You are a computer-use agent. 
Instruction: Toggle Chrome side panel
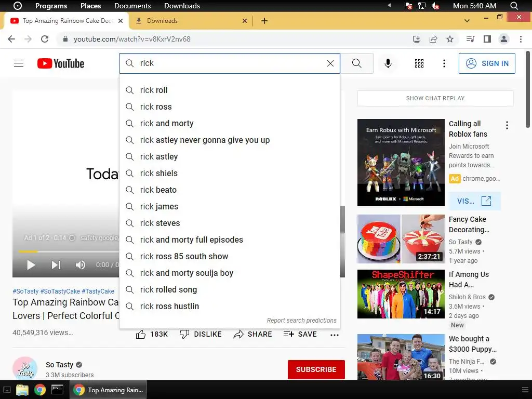click(487, 39)
